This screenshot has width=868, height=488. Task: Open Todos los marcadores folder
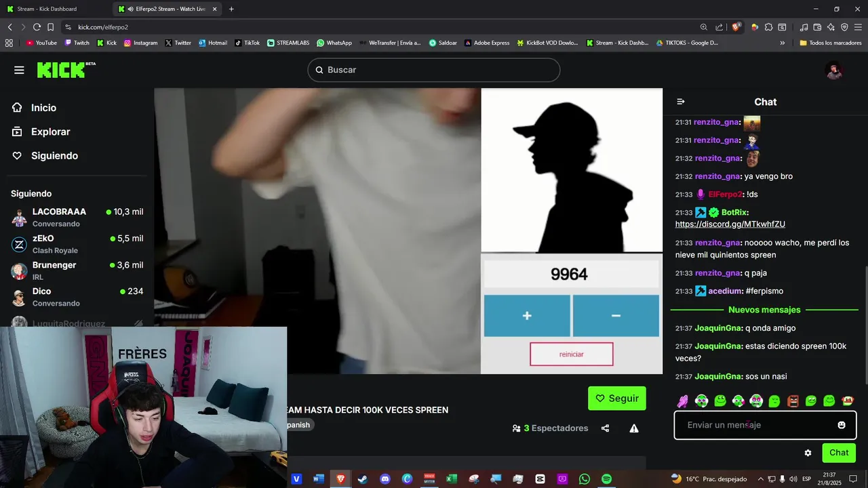[x=830, y=43]
